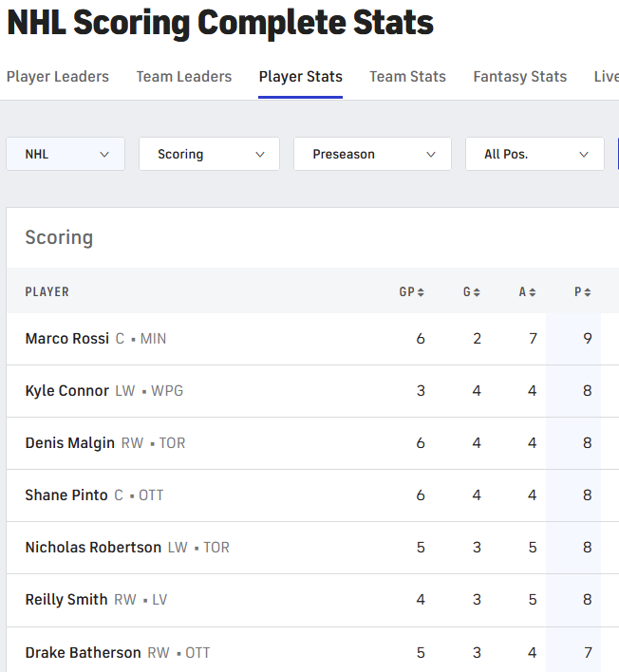Open Denis Malgin profile link

pyautogui.click(x=69, y=443)
